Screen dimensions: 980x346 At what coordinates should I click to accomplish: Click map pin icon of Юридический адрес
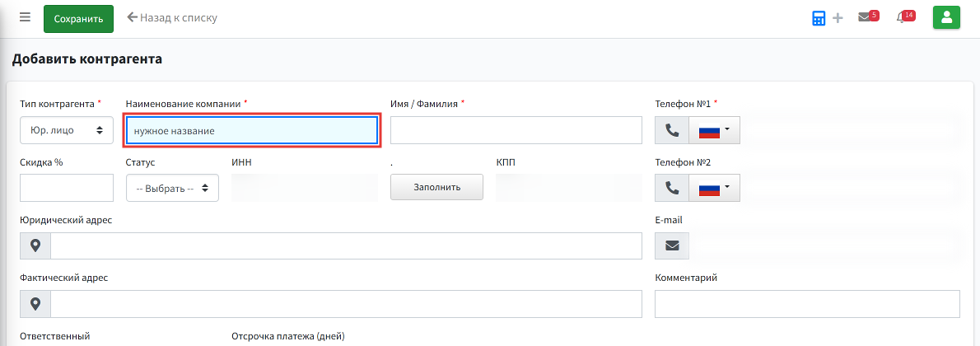(35, 245)
